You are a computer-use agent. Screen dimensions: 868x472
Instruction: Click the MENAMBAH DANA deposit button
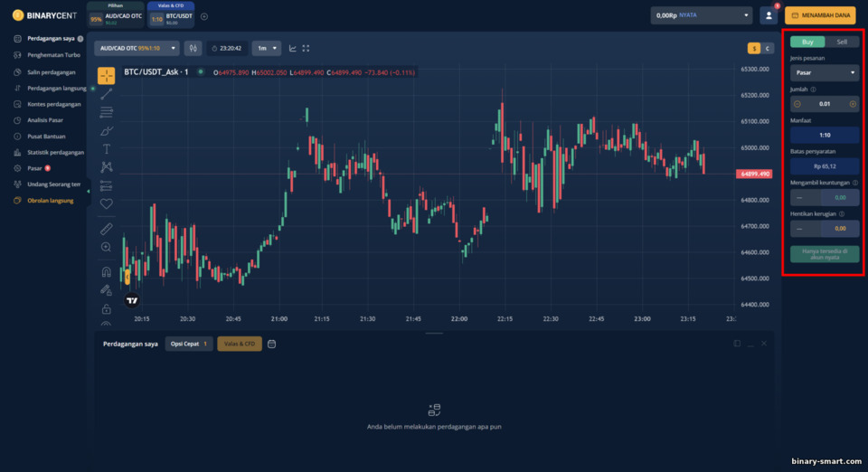(820, 15)
